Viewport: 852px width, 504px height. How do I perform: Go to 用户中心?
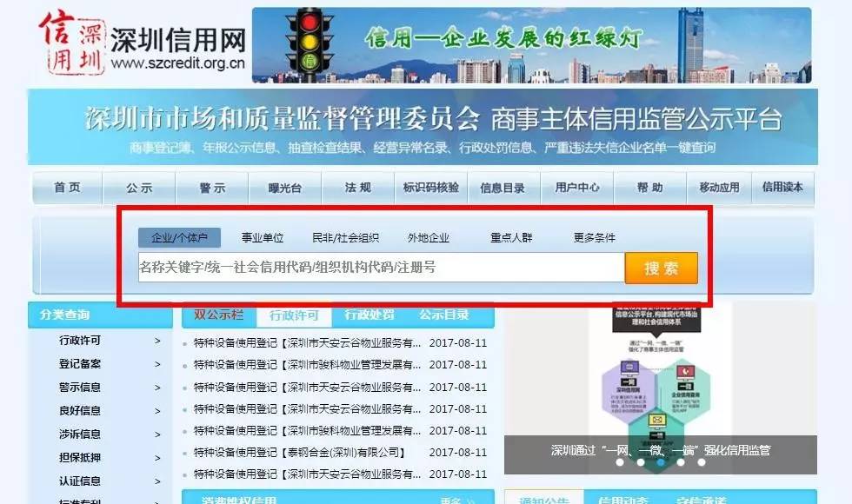click(x=577, y=188)
